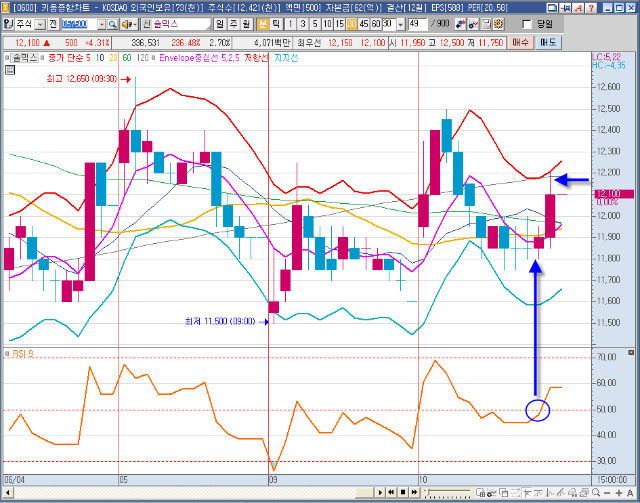The image size is (640, 503).
Task: Click the 솔믹스 label at chart top-left
Action: click(x=24, y=58)
